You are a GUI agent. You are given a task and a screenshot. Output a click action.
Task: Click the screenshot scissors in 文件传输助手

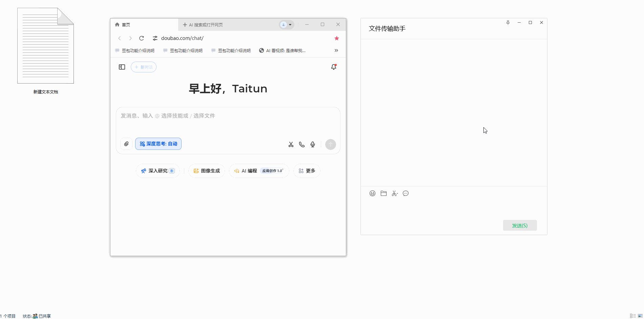click(x=395, y=193)
